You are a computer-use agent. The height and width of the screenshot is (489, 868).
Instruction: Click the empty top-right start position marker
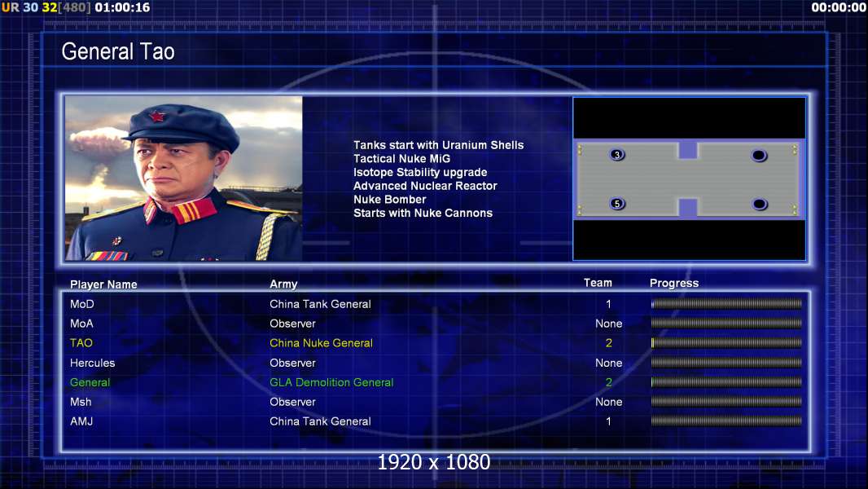(x=759, y=156)
